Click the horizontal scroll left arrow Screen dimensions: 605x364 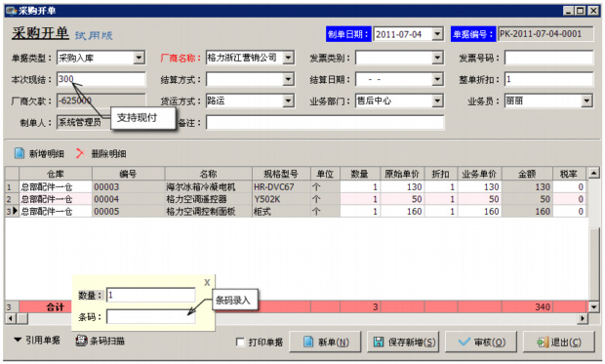click(11, 318)
